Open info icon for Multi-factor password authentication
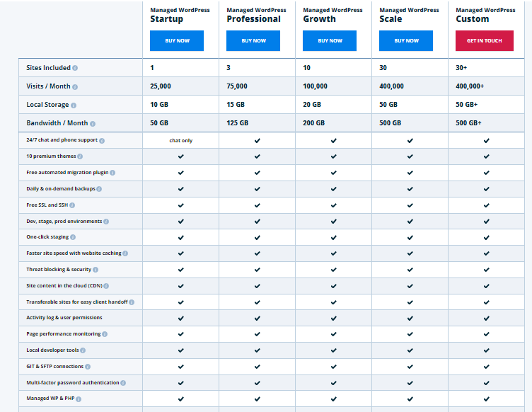The height and width of the screenshot is (412, 532). click(x=123, y=383)
